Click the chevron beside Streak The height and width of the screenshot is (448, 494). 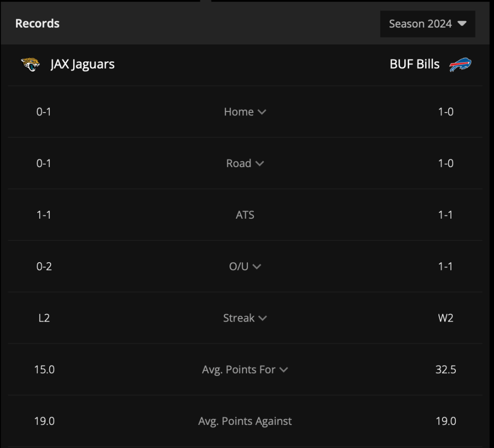pos(263,318)
